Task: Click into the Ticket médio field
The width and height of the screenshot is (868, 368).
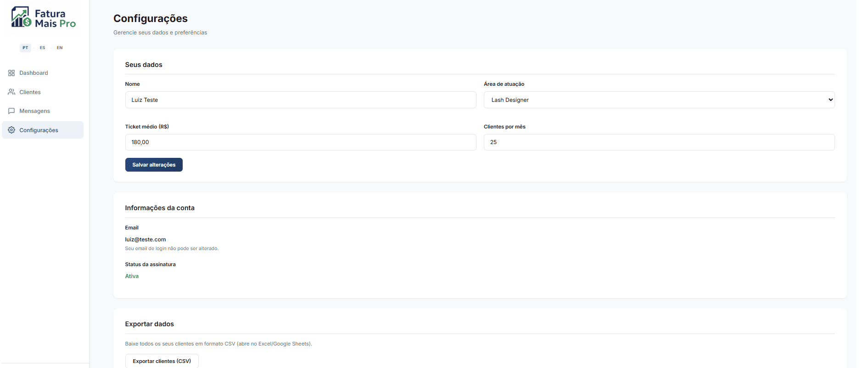Action: [300, 142]
